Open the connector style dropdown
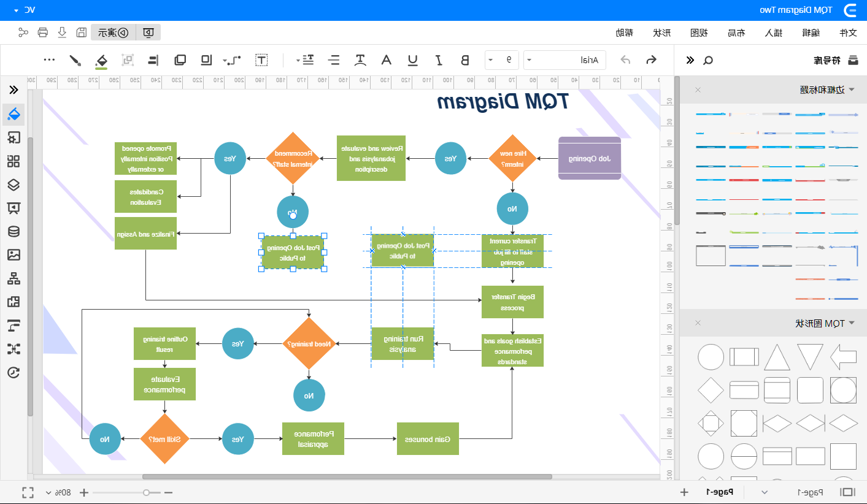Image resolution: width=867 pixels, height=504 pixels. click(x=232, y=60)
